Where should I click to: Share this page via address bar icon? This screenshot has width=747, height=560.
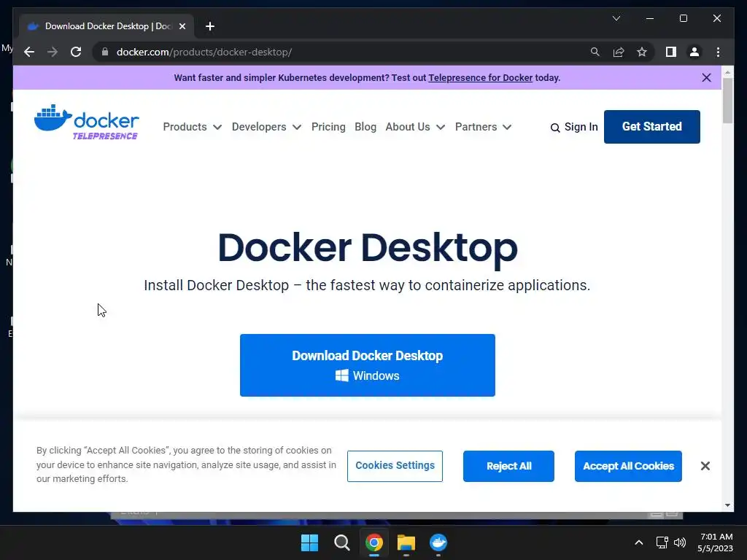click(619, 52)
